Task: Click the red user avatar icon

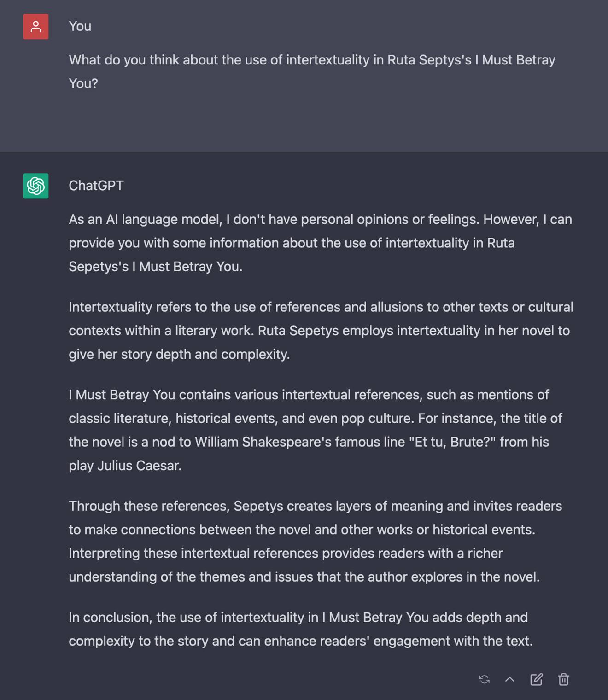Action: 36,26
